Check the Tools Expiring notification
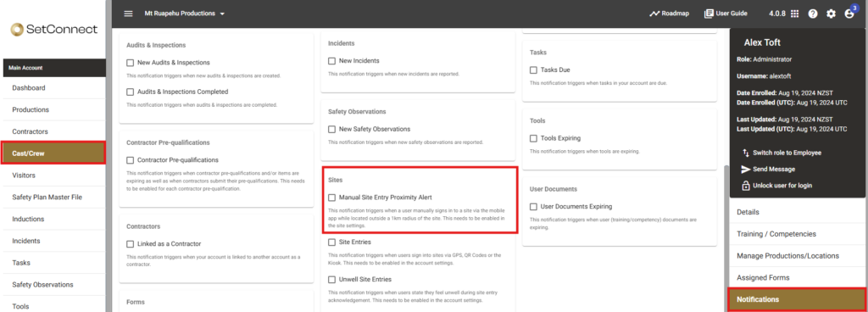Screen dimensions: 868x312 point(534,138)
